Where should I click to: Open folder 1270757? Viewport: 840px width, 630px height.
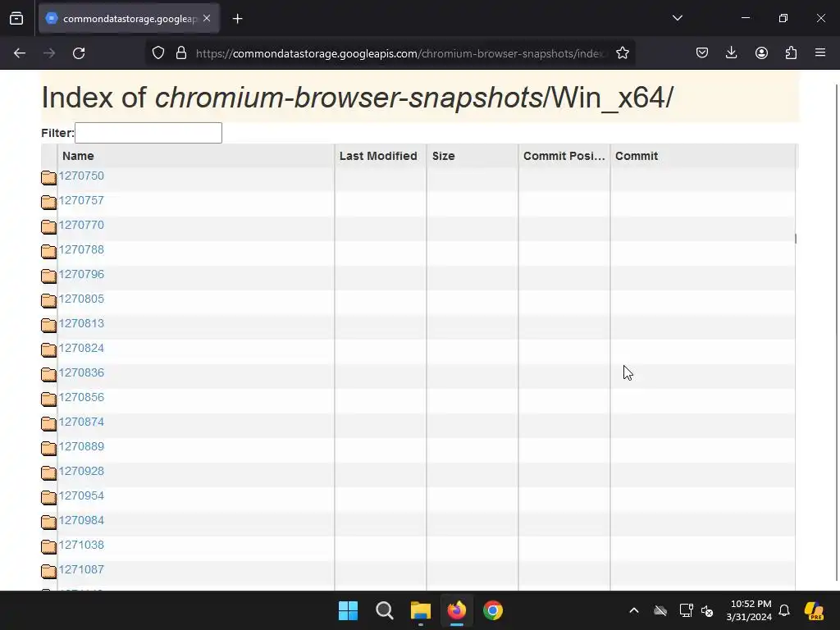81,200
